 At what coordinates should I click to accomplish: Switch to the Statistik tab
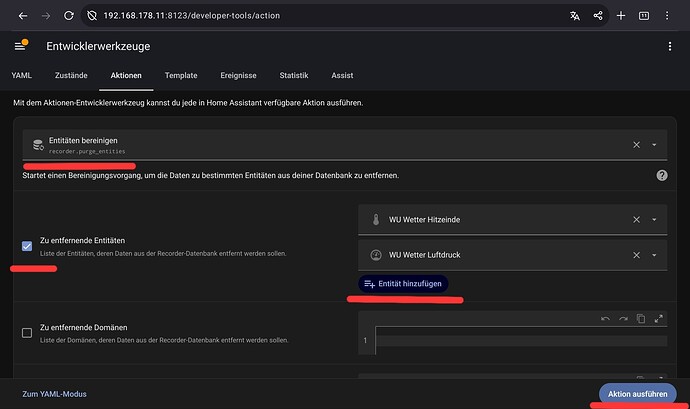coord(294,75)
